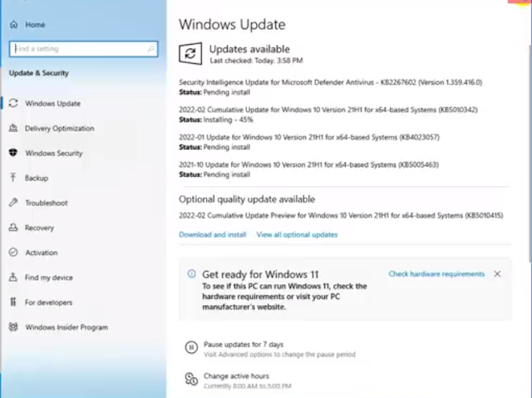Image resolution: width=532 pixels, height=398 pixels.
Task: Click the KB2267602 Security Intelligence Update text
Action: [331, 82]
